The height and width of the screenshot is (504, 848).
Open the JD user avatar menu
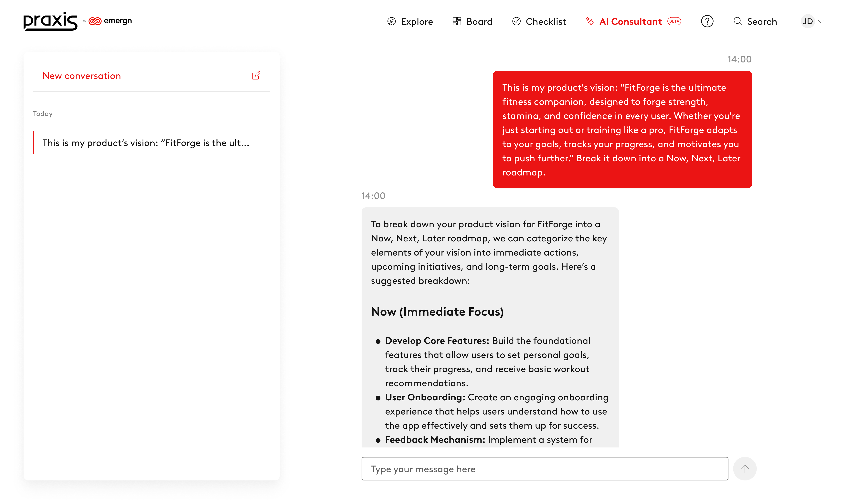pos(808,21)
